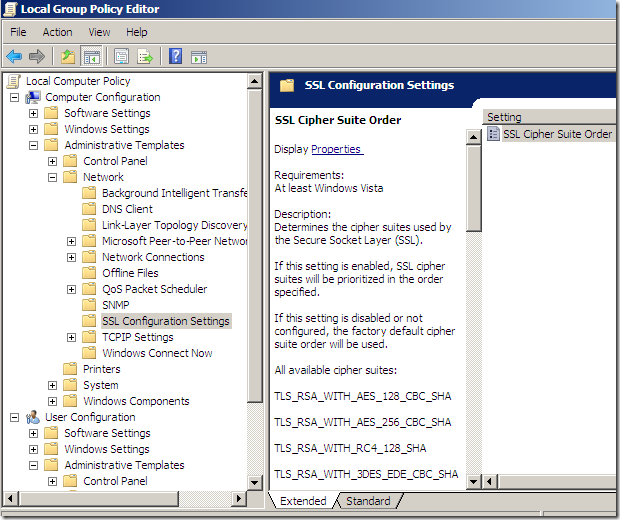
Task: Click folder icon in SSL Configuration Settings header
Action: [x=287, y=85]
